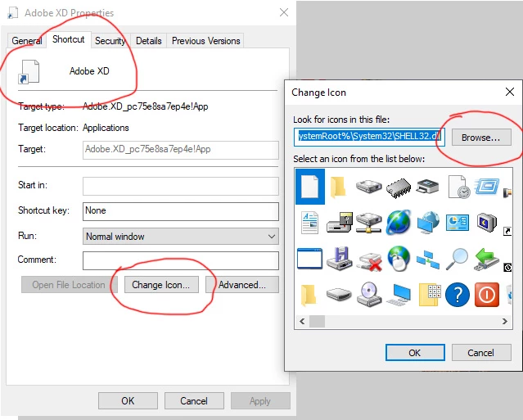Select the control panel chart icon

click(x=458, y=223)
